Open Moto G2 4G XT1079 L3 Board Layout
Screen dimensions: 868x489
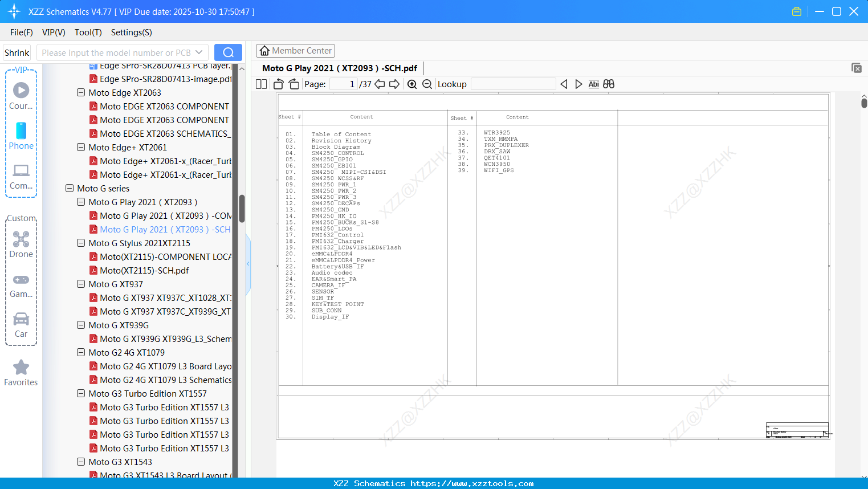click(161, 366)
